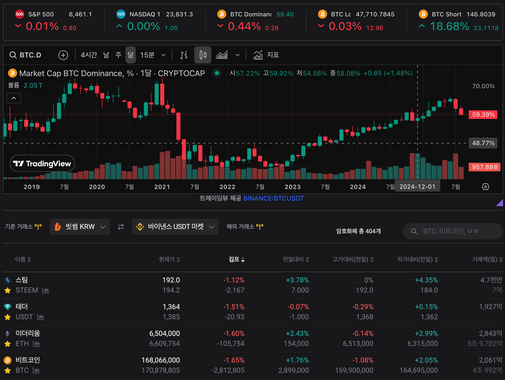
Task: Sort by 고가대비(전일) column
Action: (353, 259)
